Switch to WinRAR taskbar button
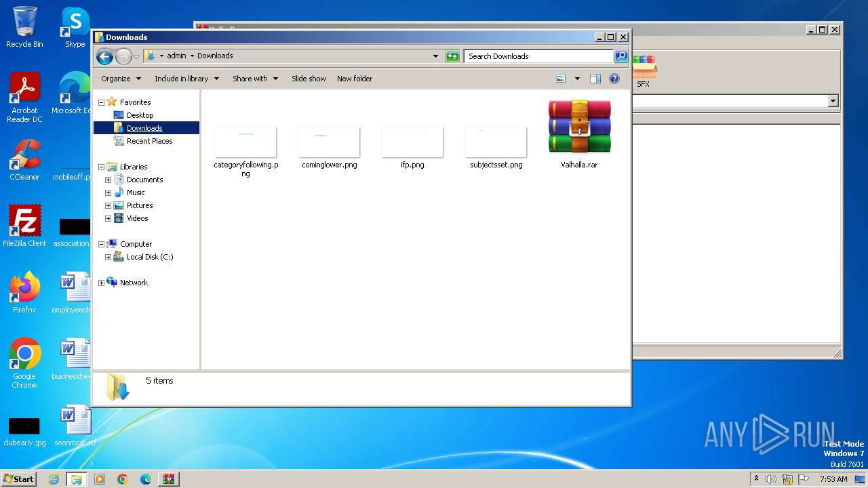868x488 pixels. tap(169, 479)
